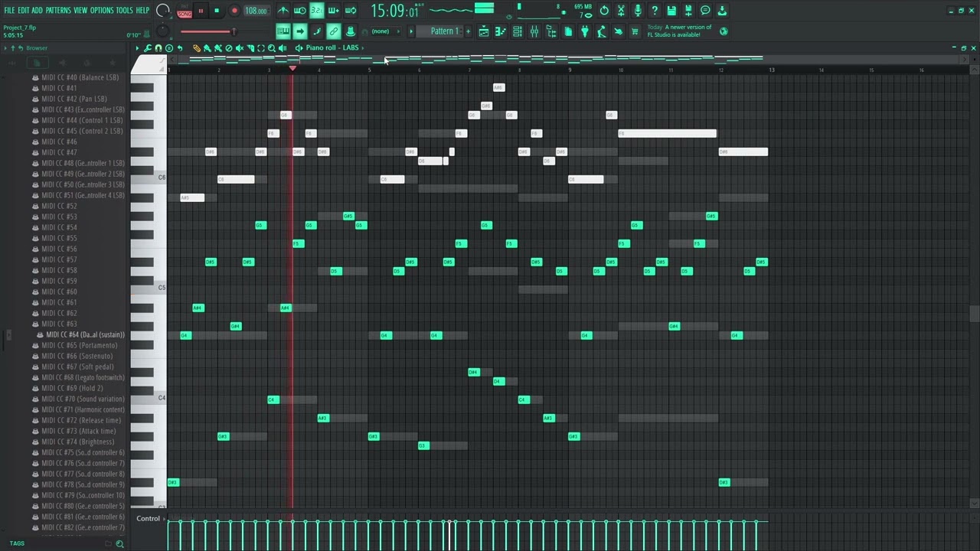Screen dimensions: 980x551
Task: Click the undo history icon in toolbar
Action: [x=604, y=11]
